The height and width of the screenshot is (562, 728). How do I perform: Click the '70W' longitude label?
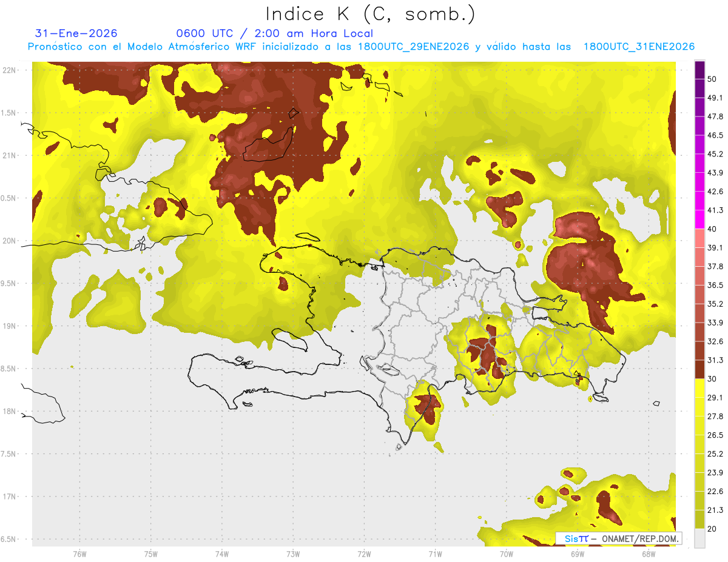(x=507, y=554)
